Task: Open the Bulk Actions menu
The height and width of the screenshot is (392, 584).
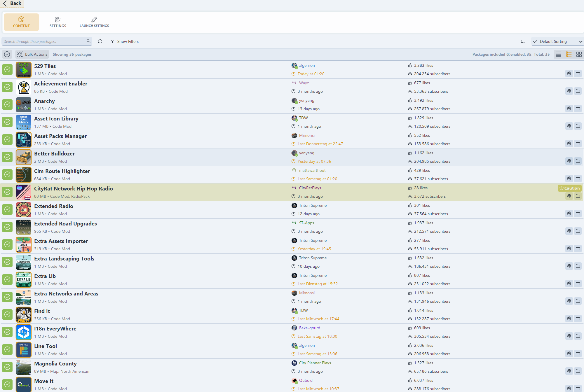Action: (x=32, y=54)
